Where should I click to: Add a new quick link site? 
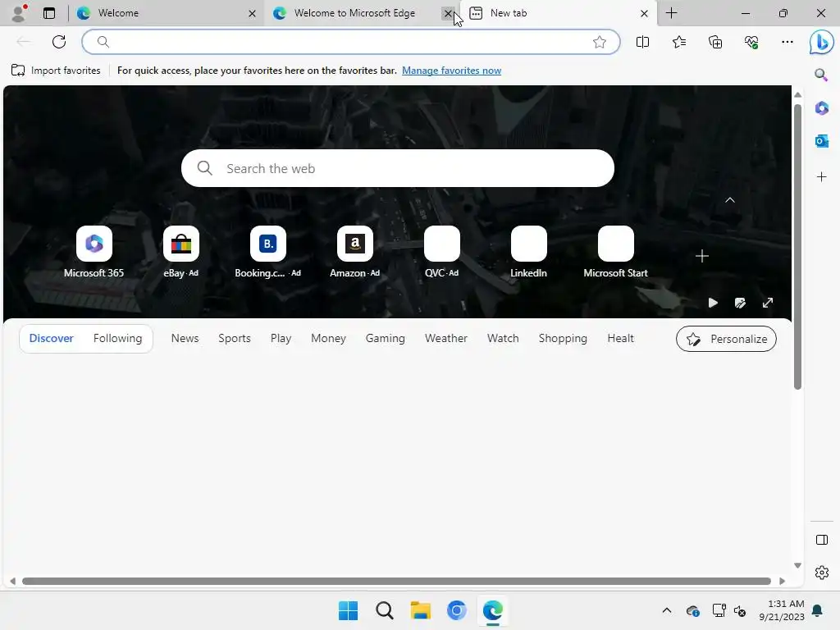tap(702, 256)
